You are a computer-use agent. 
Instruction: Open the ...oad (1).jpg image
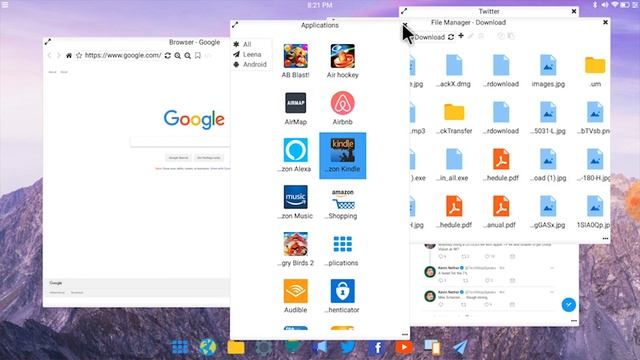pos(548,164)
